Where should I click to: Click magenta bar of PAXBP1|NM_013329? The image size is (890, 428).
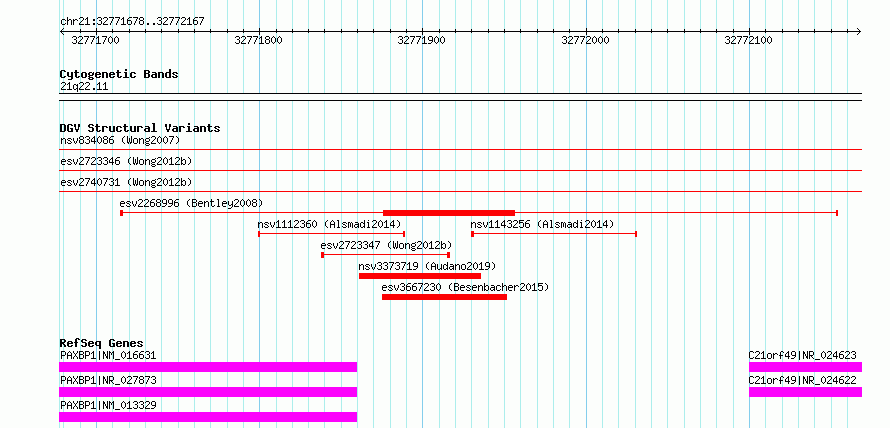[208, 417]
